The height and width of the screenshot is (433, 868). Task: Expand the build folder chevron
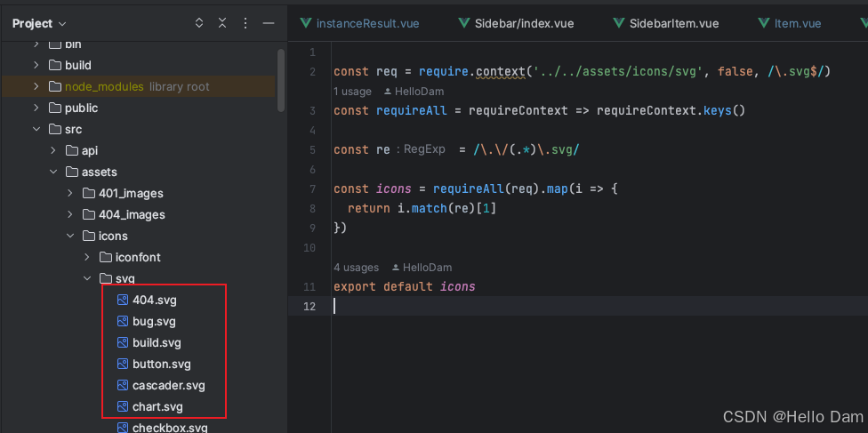pyautogui.click(x=36, y=65)
